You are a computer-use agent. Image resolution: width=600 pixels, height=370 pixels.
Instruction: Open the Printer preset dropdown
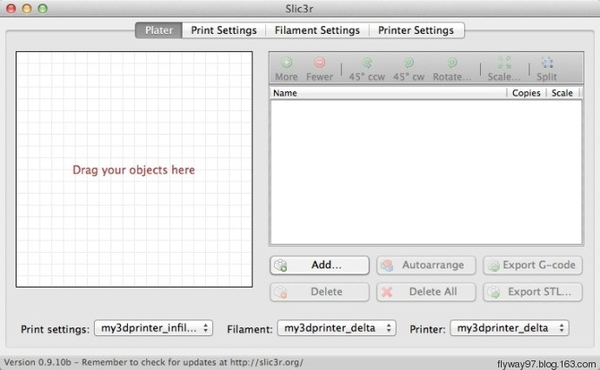[510, 328]
